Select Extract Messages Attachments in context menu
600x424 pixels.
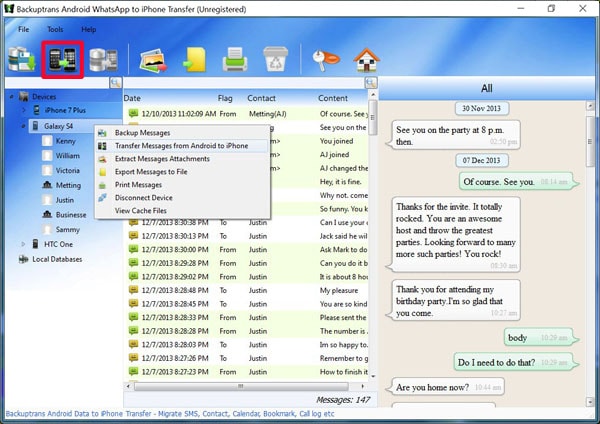click(162, 158)
